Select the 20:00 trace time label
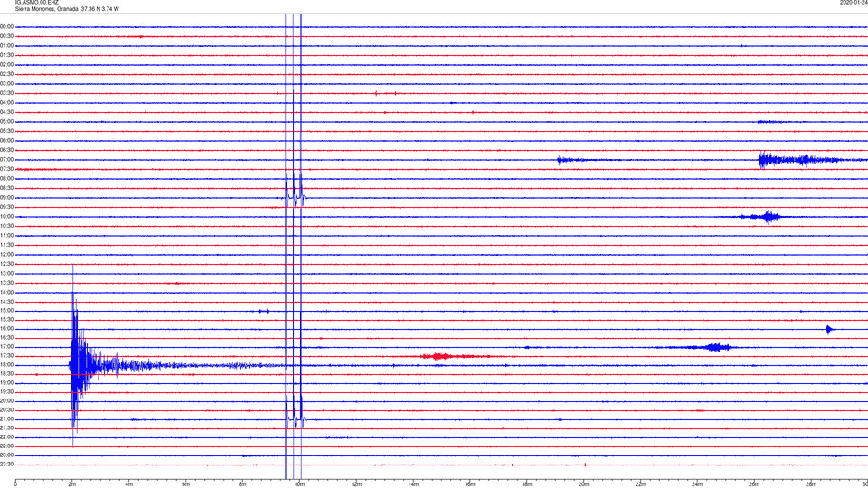 pyautogui.click(x=7, y=401)
